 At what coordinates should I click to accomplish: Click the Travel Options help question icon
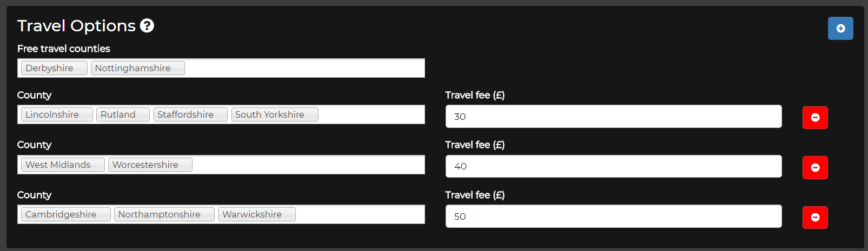pos(147,25)
